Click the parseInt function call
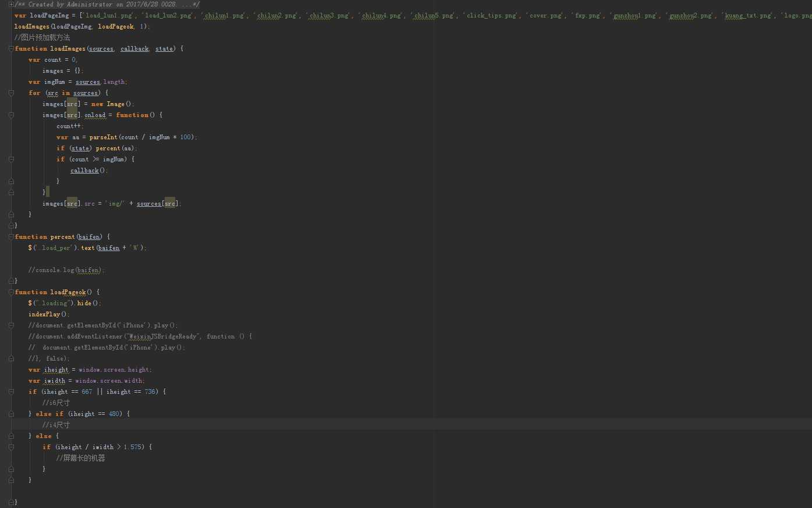Viewport: 812px width, 508px height. click(x=103, y=137)
